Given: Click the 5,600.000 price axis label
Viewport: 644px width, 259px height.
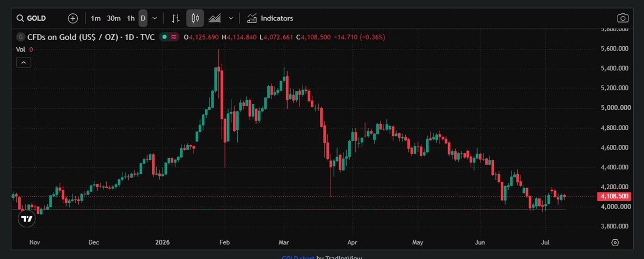Looking at the screenshot, I should point(615,49).
